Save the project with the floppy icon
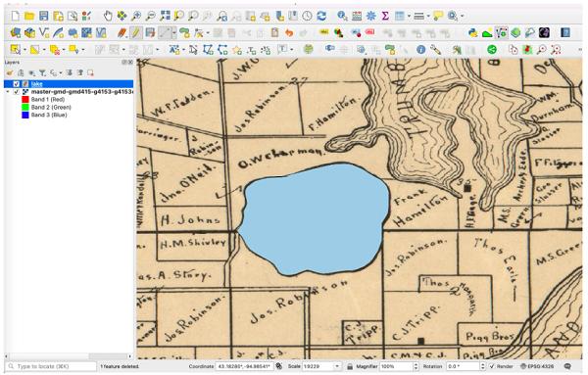The height and width of the screenshot is (375, 588). point(44,16)
